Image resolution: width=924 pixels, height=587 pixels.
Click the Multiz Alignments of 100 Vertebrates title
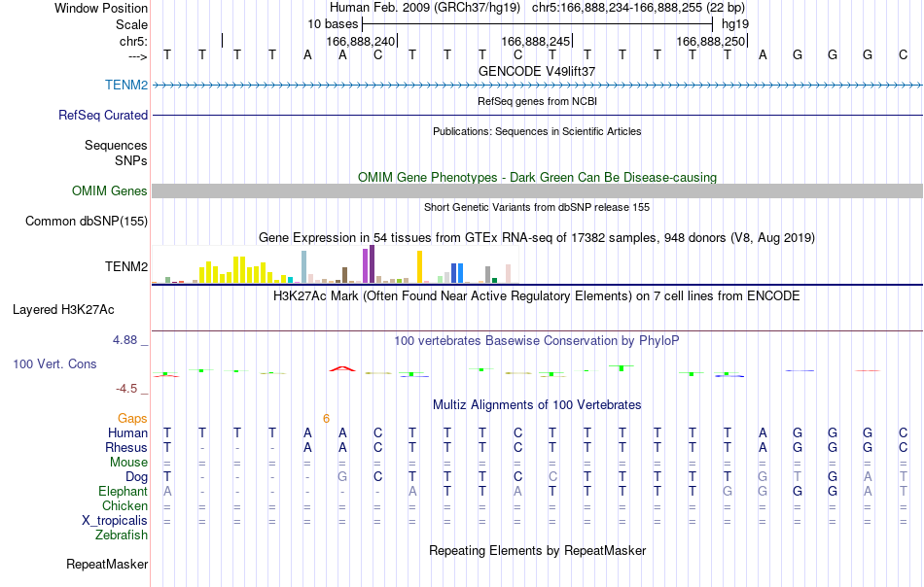537,405
